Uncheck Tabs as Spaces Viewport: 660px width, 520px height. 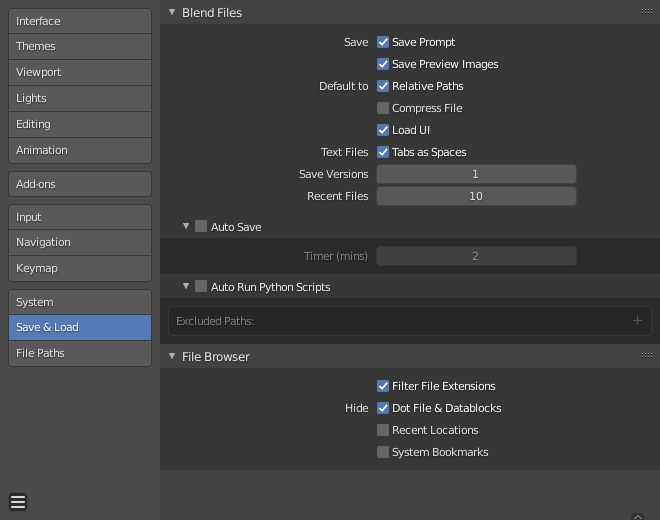[383, 152]
